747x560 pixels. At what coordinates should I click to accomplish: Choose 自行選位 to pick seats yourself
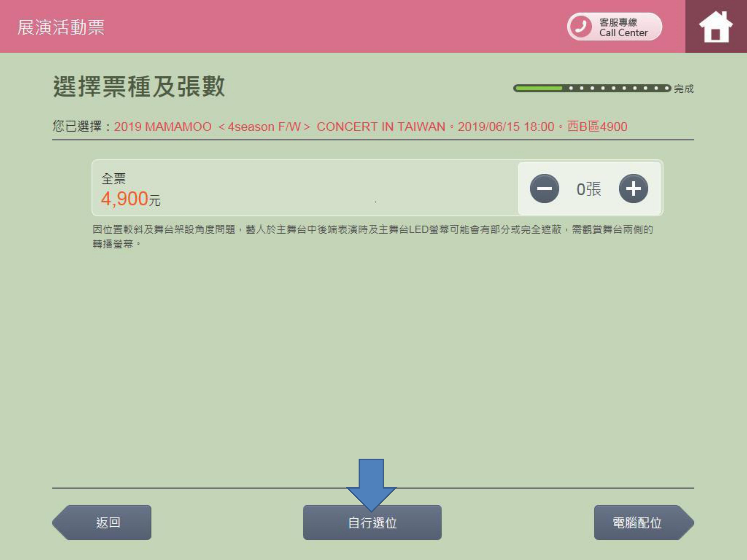372,522
